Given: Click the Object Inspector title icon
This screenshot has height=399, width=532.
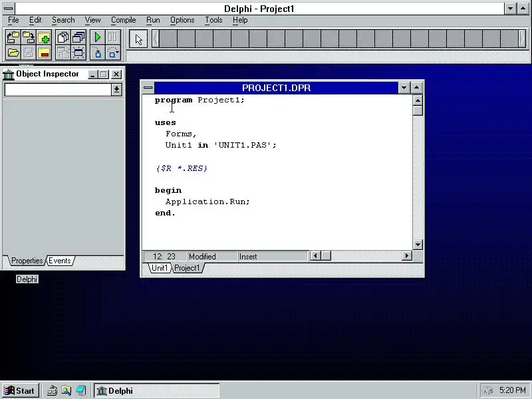Looking at the screenshot, I should pos(9,74).
